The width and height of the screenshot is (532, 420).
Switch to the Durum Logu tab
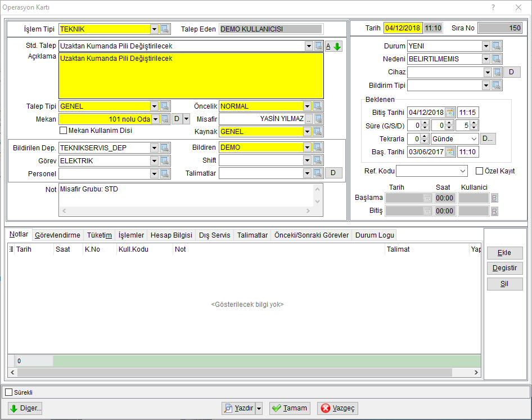(x=375, y=235)
